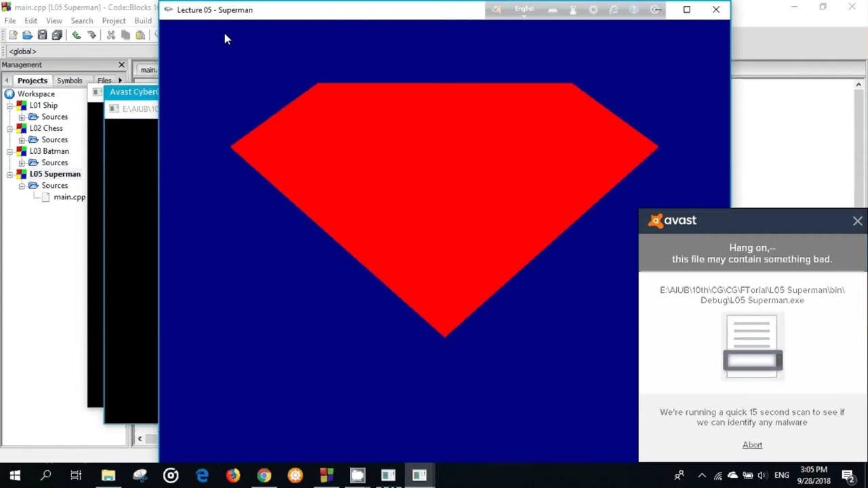Close the Avast scan popup
This screenshot has width=868, height=488.
857,221
